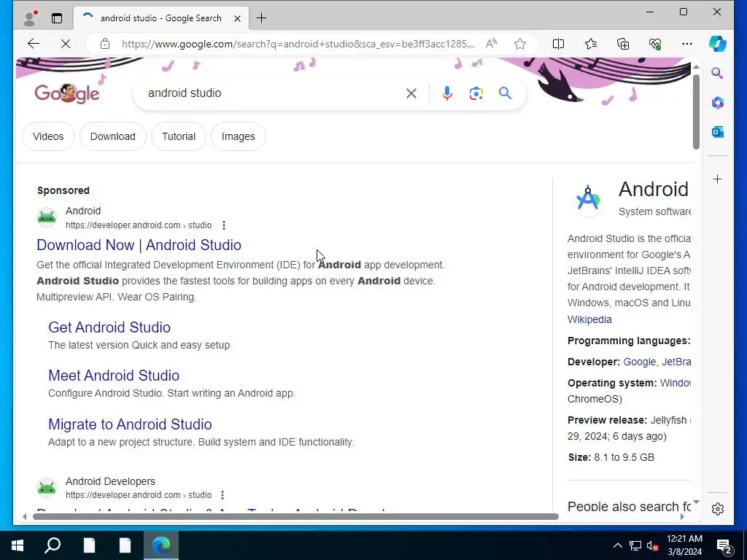
Task: Open Collections panel
Action: (x=623, y=44)
